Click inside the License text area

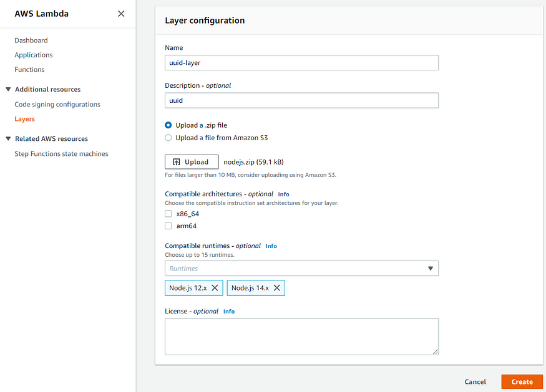tap(301, 337)
